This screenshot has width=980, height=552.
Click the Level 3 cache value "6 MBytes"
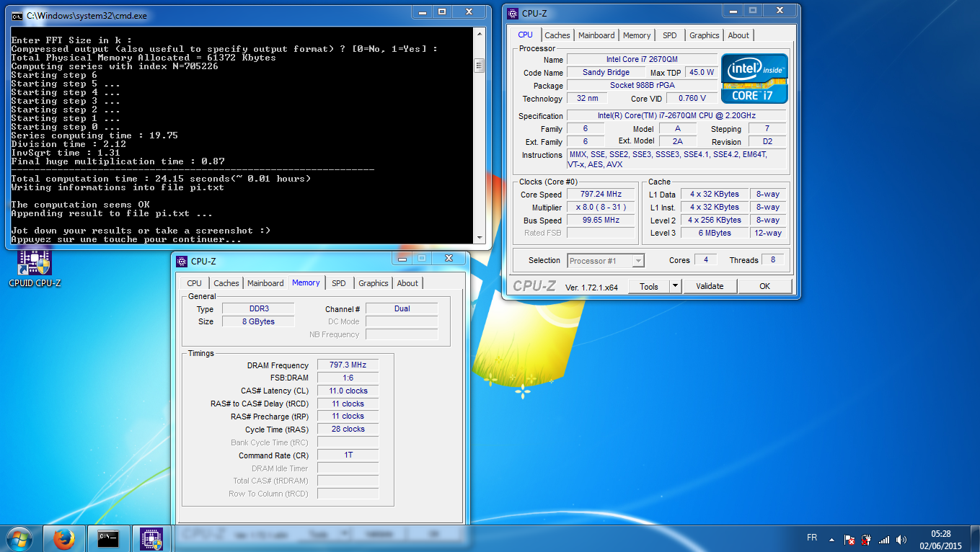pyautogui.click(x=714, y=233)
